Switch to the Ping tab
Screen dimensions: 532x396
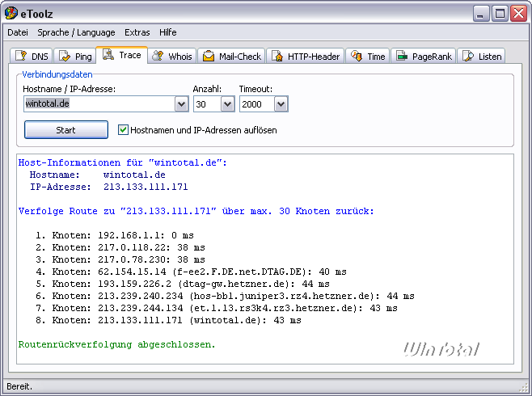[x=75, y=56]
